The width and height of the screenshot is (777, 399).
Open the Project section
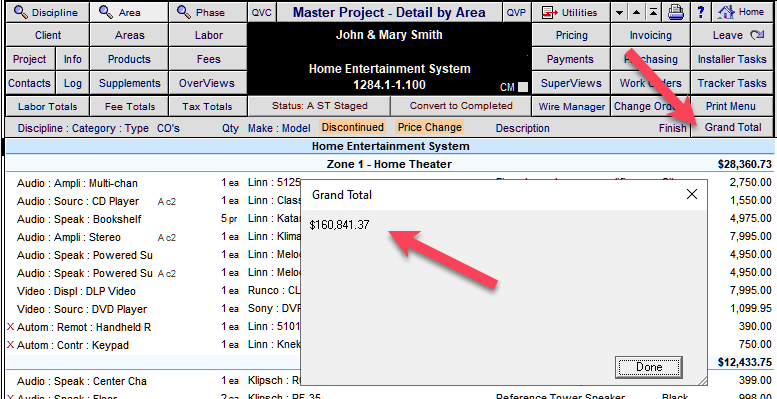(x=29, y=59)
